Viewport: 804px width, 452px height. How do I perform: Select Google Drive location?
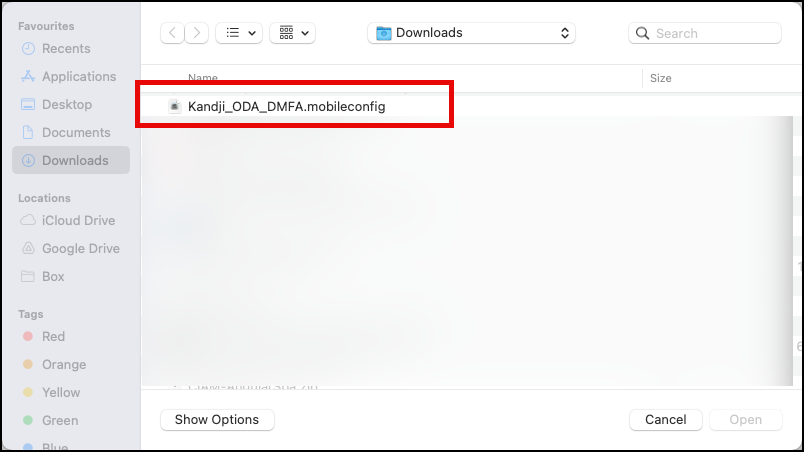(x=80, y=248)
